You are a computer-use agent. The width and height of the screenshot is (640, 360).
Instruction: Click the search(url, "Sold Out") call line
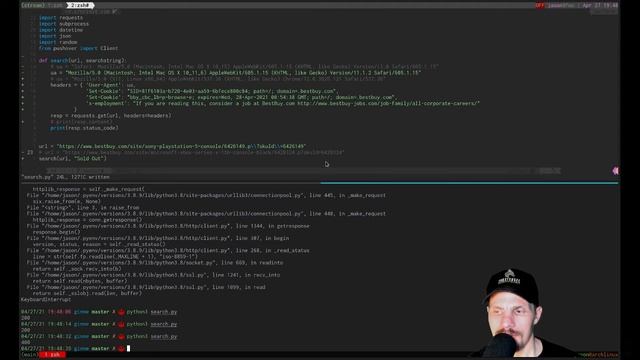point(73,158)
